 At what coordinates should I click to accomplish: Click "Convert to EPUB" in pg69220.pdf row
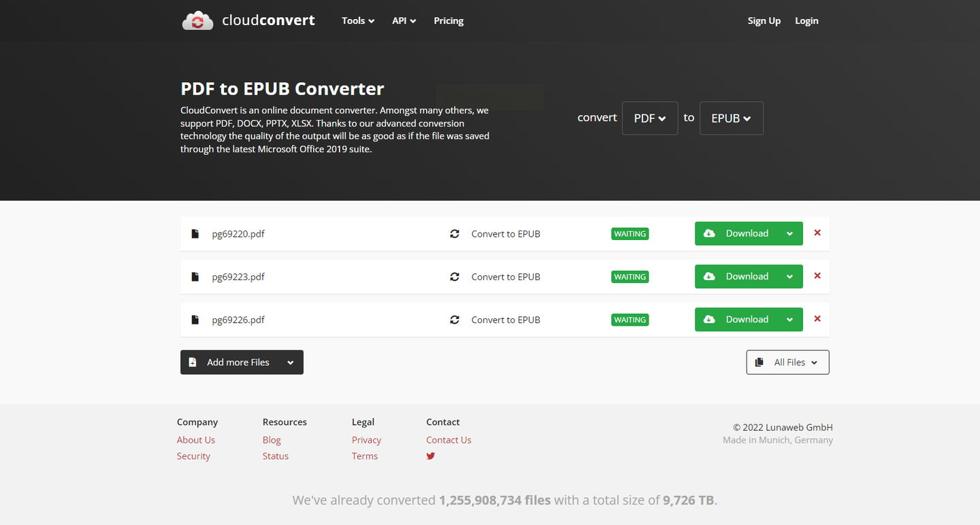tap(506, 234)
